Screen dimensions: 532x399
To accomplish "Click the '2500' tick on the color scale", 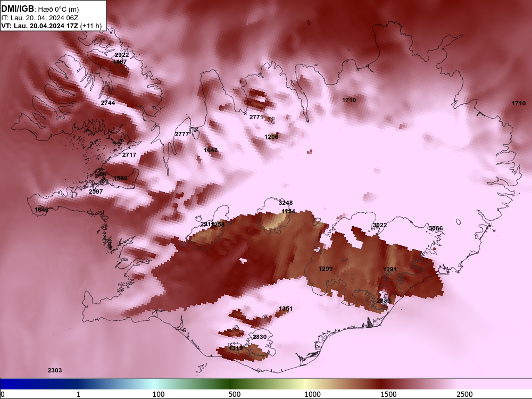I will point(464,394).
